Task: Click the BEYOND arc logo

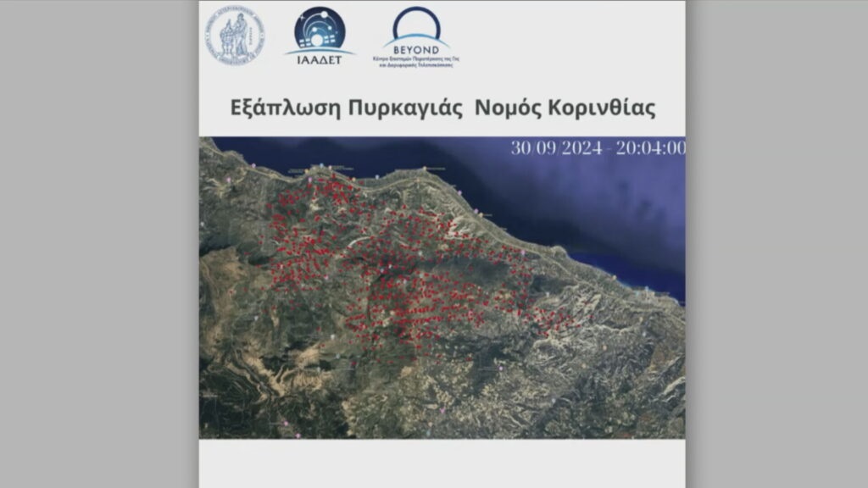Action: click(x=416, y=24)
